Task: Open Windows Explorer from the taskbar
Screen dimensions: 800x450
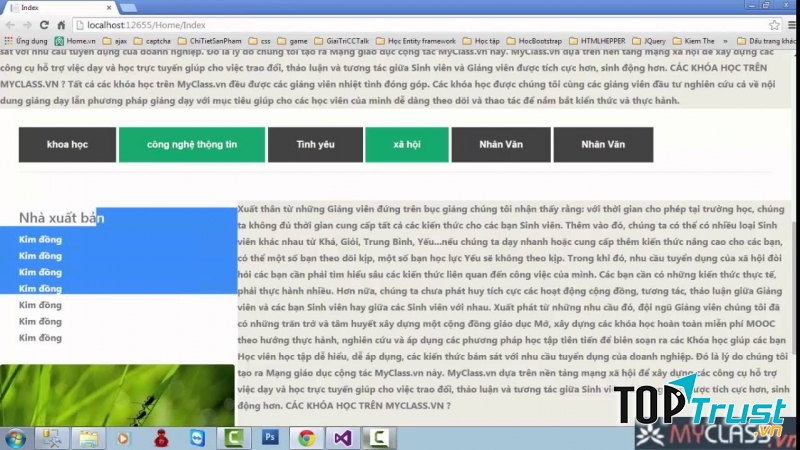Action: (x=88, y=438)
